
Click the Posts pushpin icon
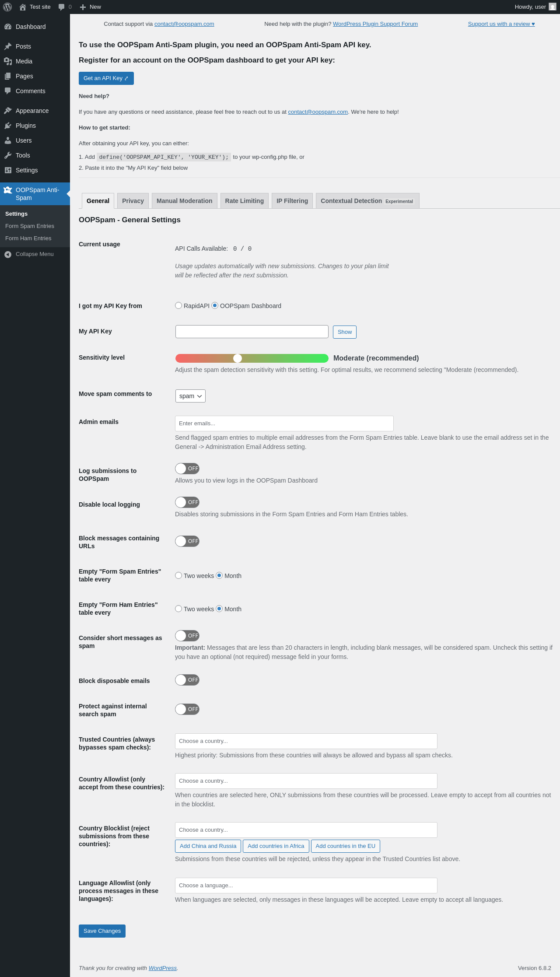[8, 46]
